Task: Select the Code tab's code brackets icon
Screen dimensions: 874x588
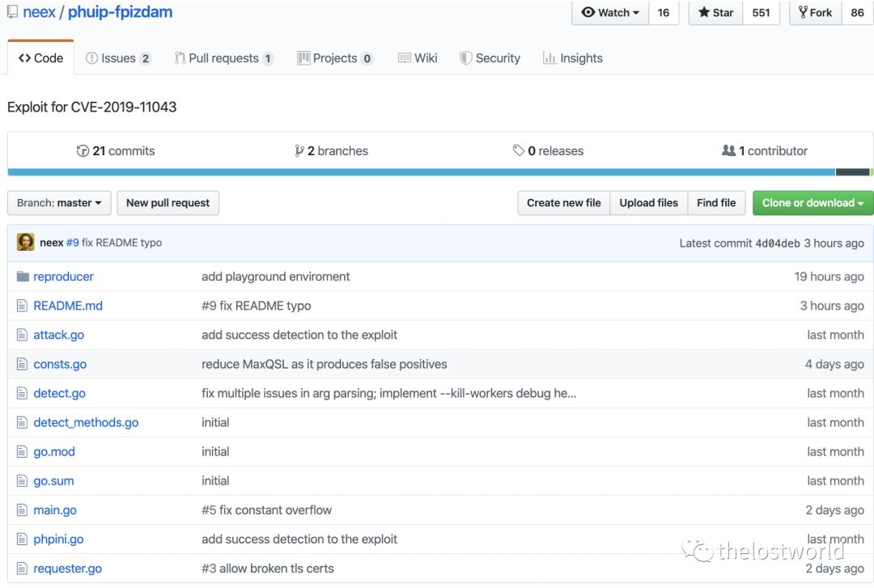Action: point(23,57)
